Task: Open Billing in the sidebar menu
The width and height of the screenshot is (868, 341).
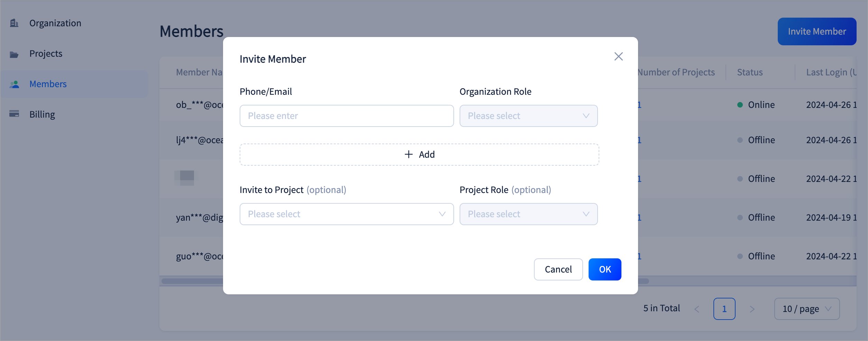Action: coord(42,114)
